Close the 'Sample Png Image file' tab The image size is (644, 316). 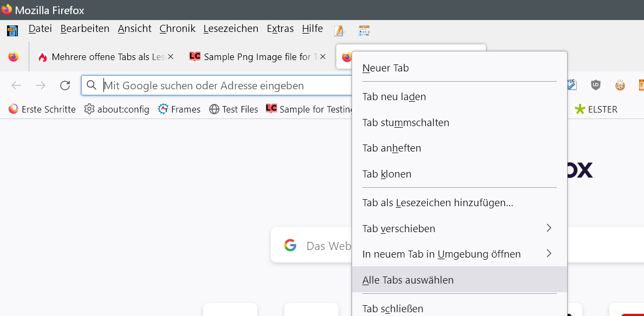coord(323,57)
